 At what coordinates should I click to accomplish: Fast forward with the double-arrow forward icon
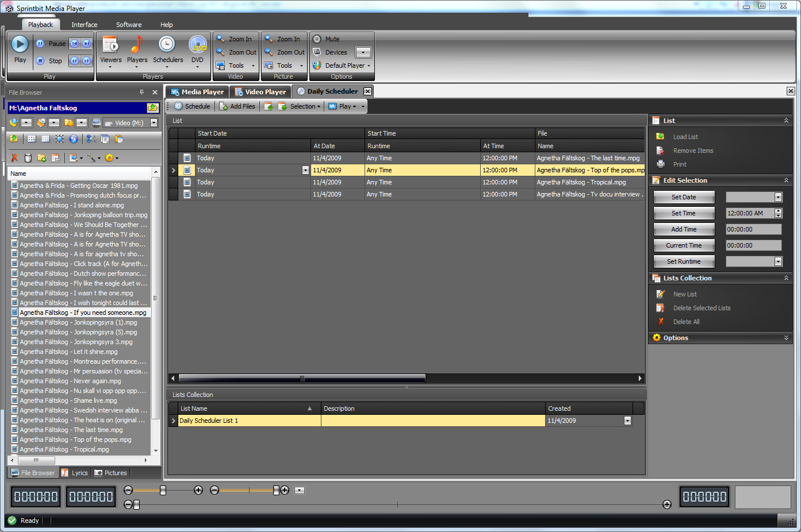(87, 61)
